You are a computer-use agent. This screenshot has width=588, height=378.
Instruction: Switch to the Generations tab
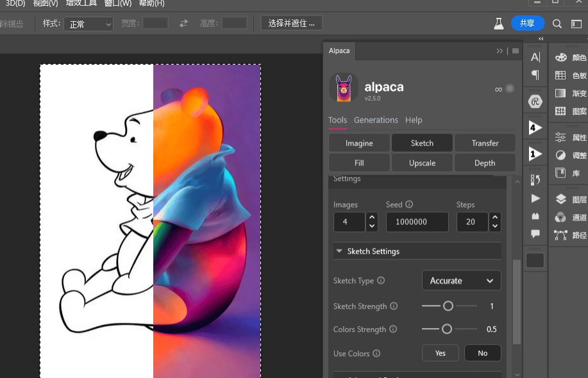pos(376,120)
